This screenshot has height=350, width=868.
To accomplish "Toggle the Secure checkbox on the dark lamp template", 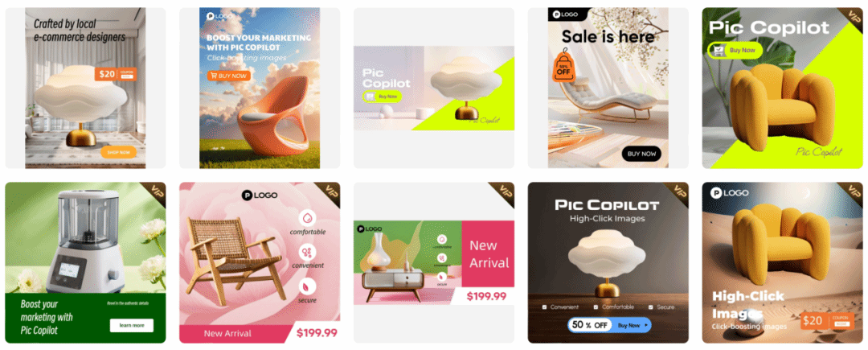I will click(652, 307).
